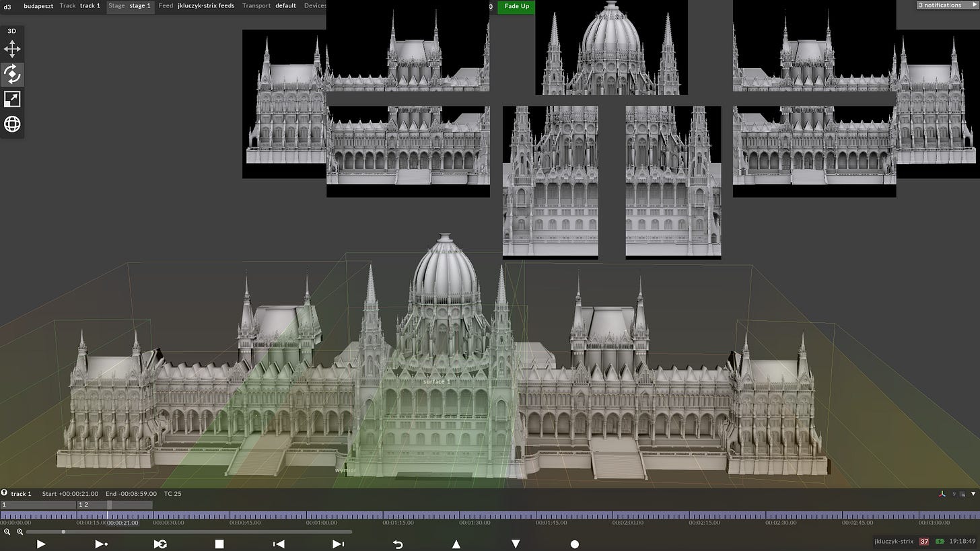Select the scale tool in the left toolbar
980x551 pixels.
(x=12, y=99)
